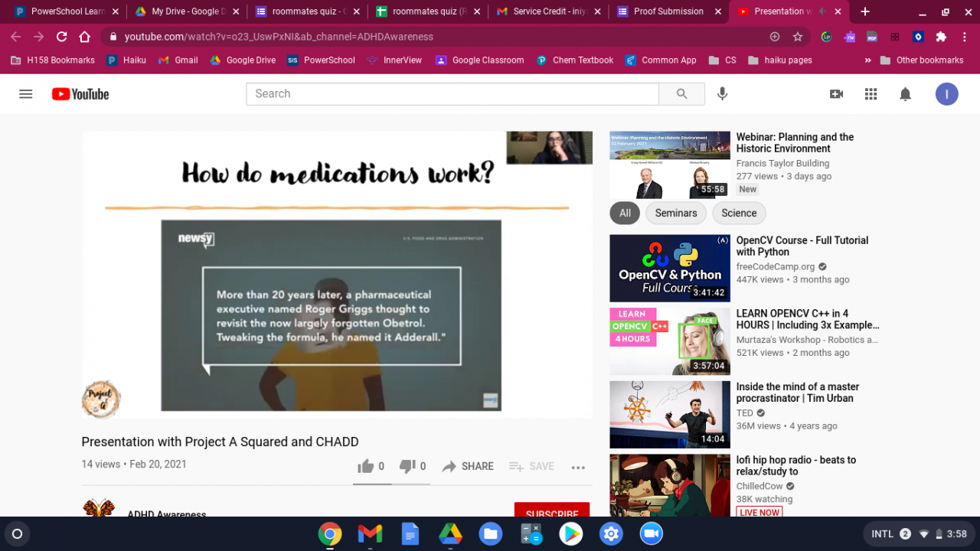Open the ChromeOS launcher circle

pos(18,533)
